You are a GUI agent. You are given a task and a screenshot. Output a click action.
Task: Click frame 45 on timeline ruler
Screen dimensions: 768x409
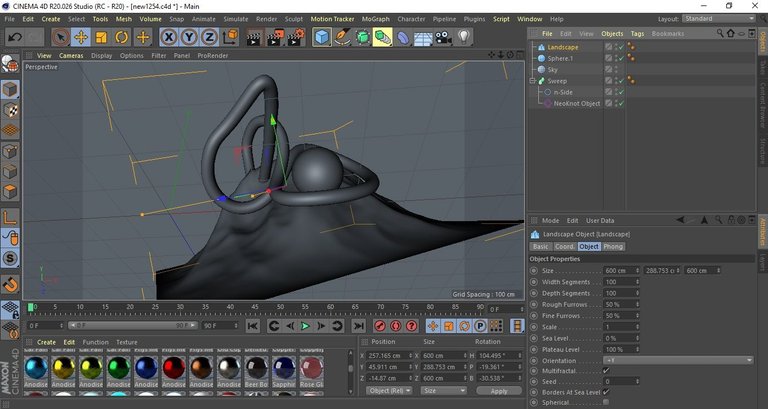click(255, 308)
